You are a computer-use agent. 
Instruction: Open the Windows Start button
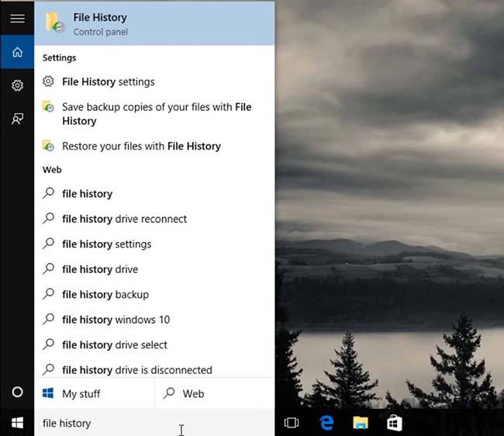click(x=17, y=423)
